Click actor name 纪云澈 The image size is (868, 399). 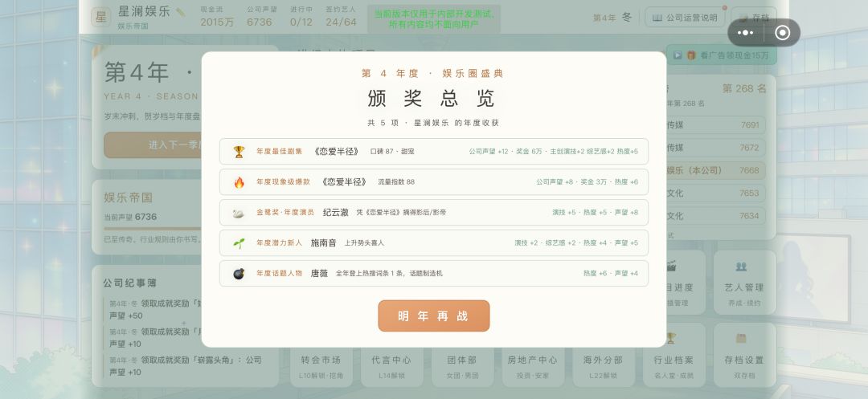335,212
